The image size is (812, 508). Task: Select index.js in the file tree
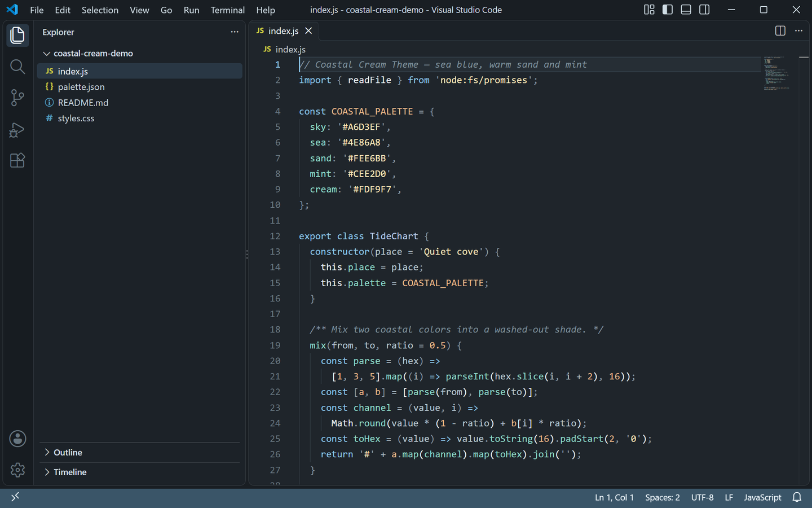[x=140, y=71]
